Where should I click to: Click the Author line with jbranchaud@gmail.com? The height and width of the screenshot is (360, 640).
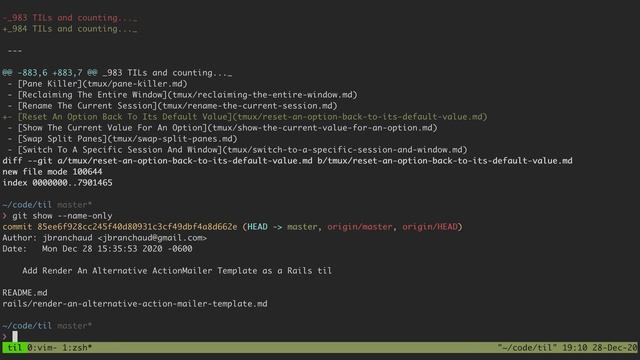click(x=104, y=238)
